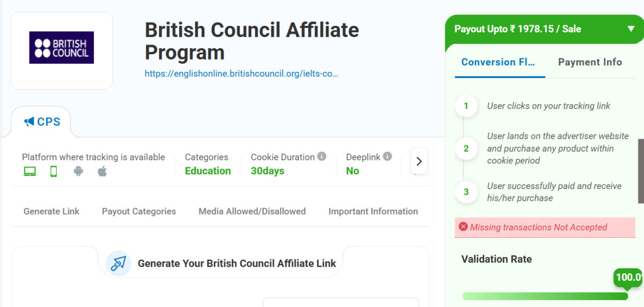644x307 pixels.
Task: Open the Media Allowed/Disallowed tab
Action: coord(252,211)
